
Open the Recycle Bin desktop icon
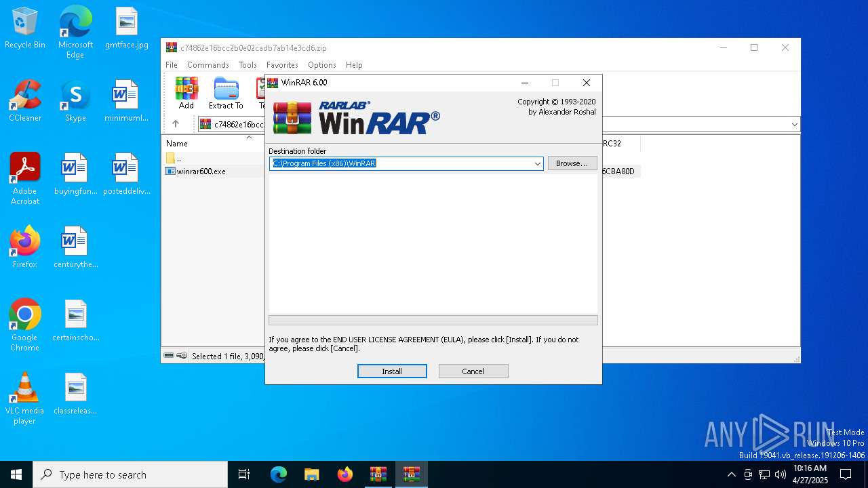point(25,28)
